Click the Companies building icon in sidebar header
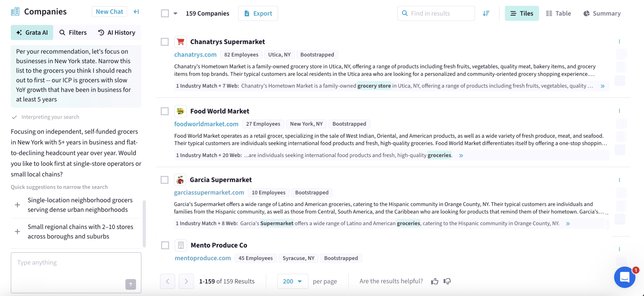Image resolution: width=644 pixels, height=296 pixels. pos(15,11)
